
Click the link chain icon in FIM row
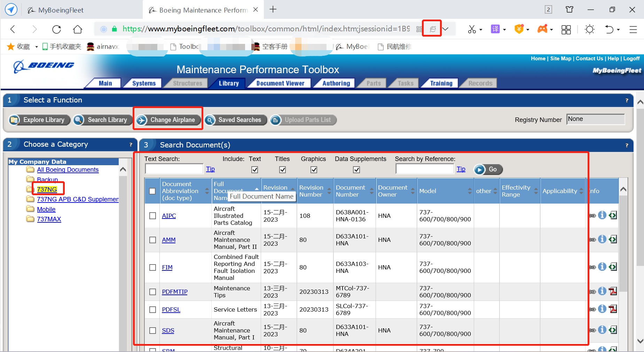tap(592, 267)
